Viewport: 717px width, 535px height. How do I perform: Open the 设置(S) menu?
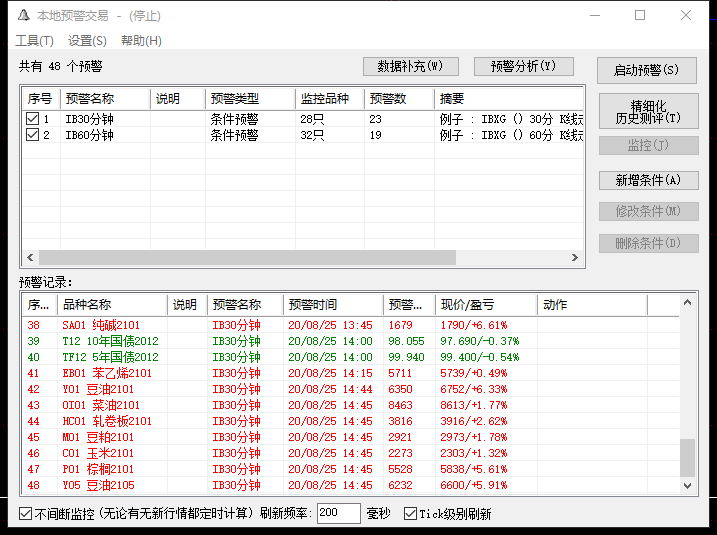87,41
